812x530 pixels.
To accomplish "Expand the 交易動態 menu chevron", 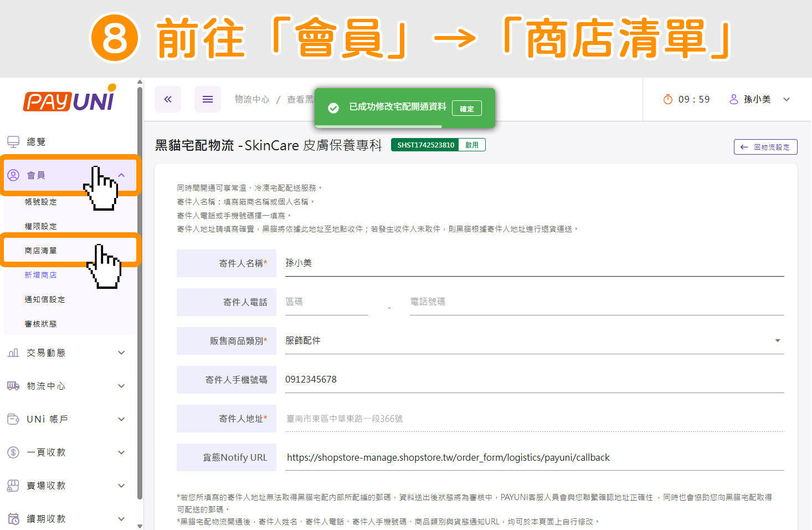I will pos(121,353).
